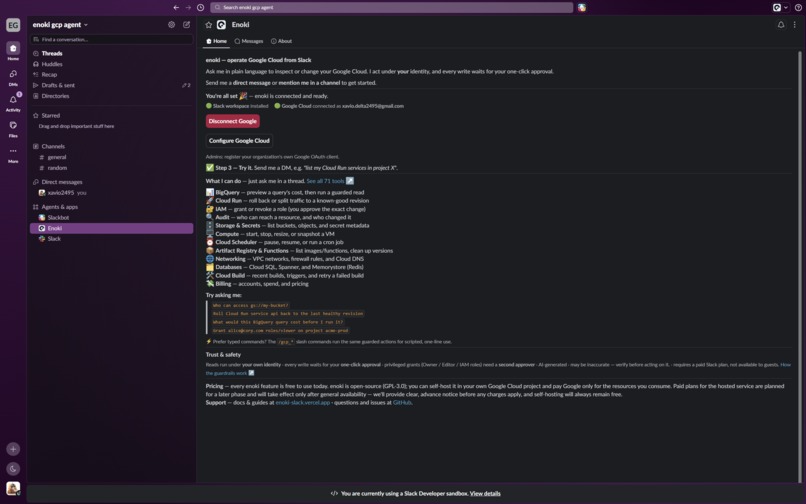
Task: Collapse the Agents & apps section
Action: coord(60,207)
